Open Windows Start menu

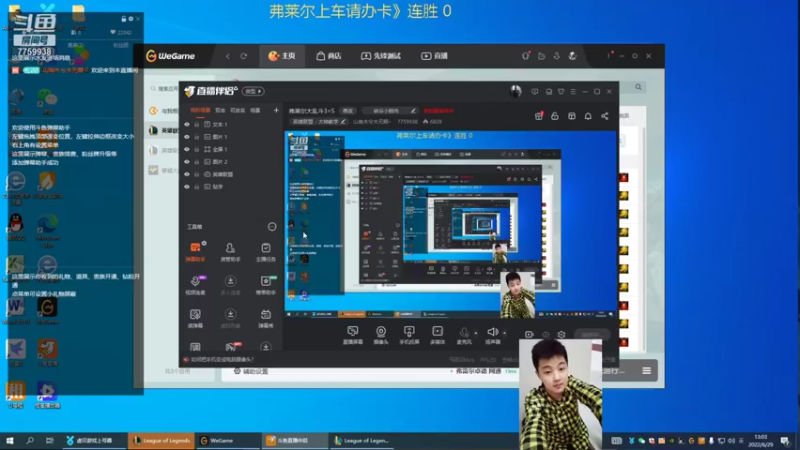click(x=10, y=440)
